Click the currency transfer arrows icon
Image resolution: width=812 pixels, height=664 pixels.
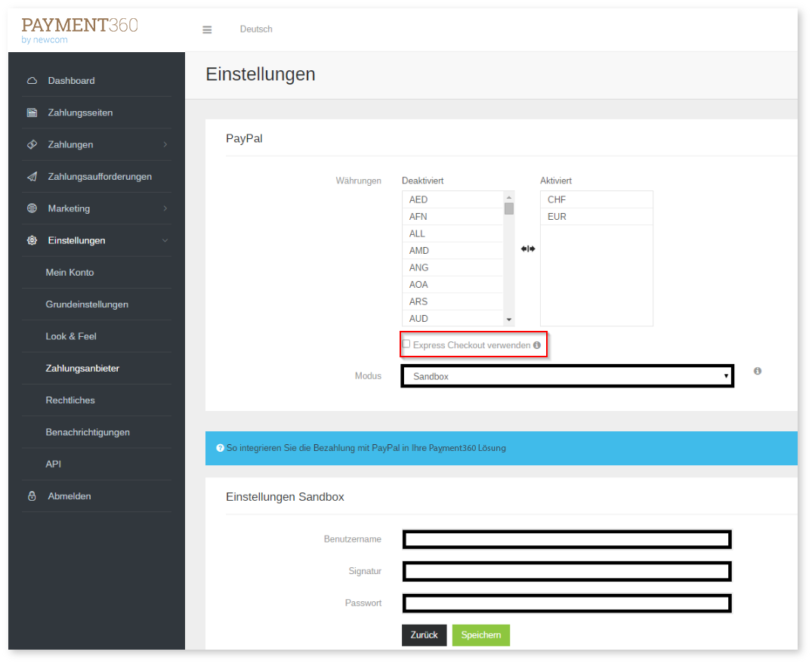pyautogui.click(x=527, y=249)
